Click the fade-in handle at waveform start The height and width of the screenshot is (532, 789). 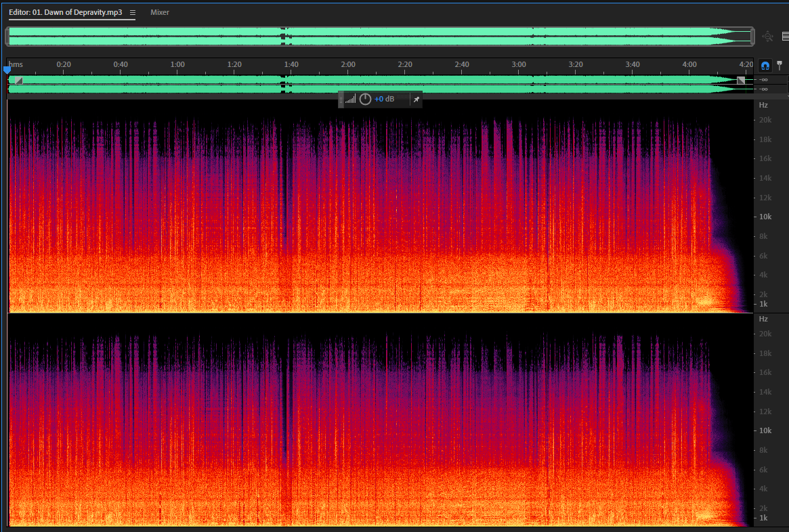[x=18, y=81]
